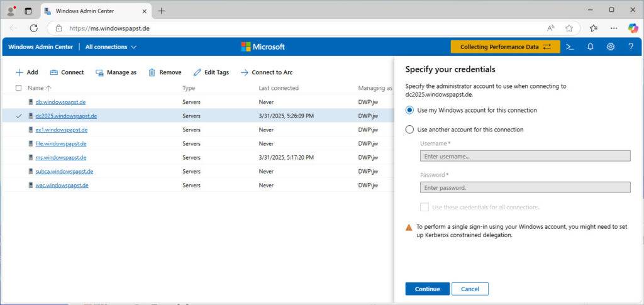644x305 pixels.
Task: Click the server icon beside db.windowspapst.de
Action: coord(30,102)
